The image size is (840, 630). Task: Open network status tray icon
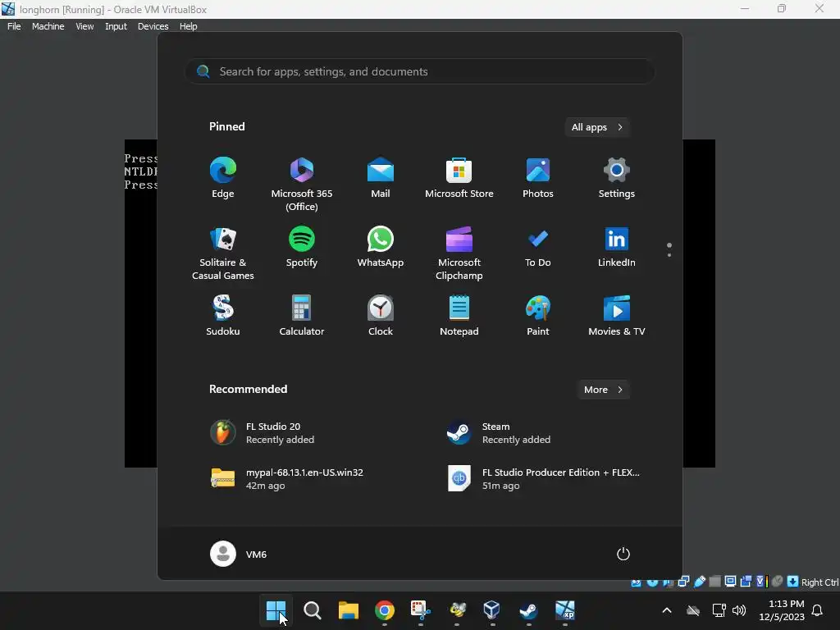719,610
